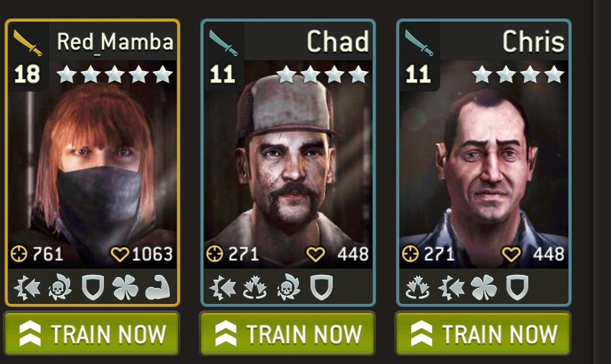Select Chris's shield trait icon
This screenshot has height=364, width=611.
coord(517,288)
